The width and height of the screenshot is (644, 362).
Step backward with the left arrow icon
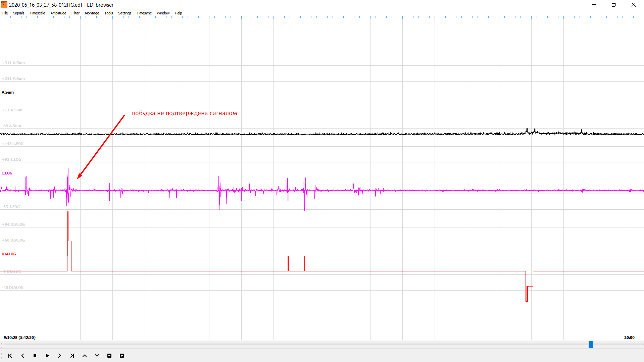(22, 356)
